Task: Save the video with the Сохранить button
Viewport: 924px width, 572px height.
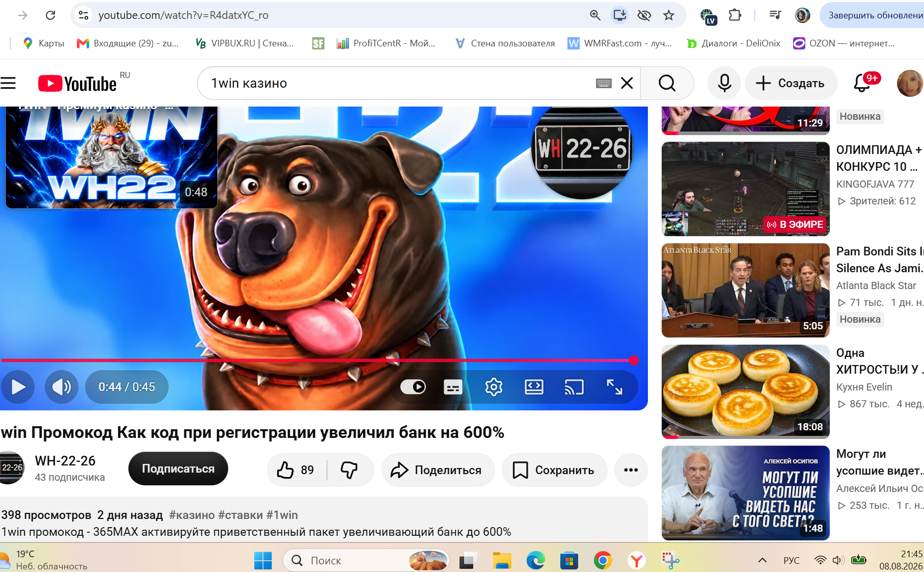Action: click(555, 470)
